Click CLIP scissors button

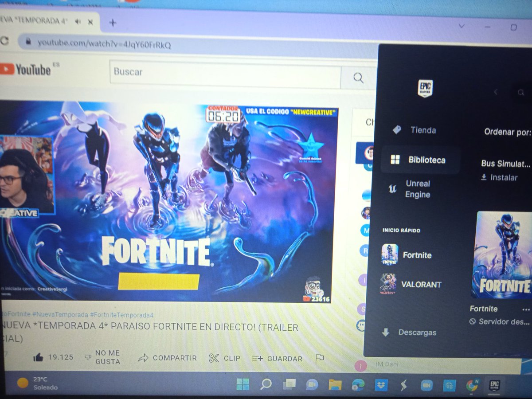[224, 358]
